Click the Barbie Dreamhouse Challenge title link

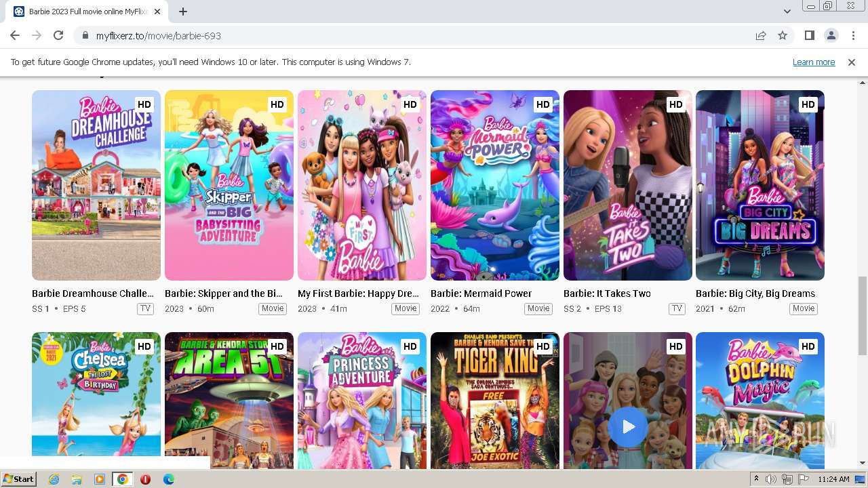pos(93,293)
